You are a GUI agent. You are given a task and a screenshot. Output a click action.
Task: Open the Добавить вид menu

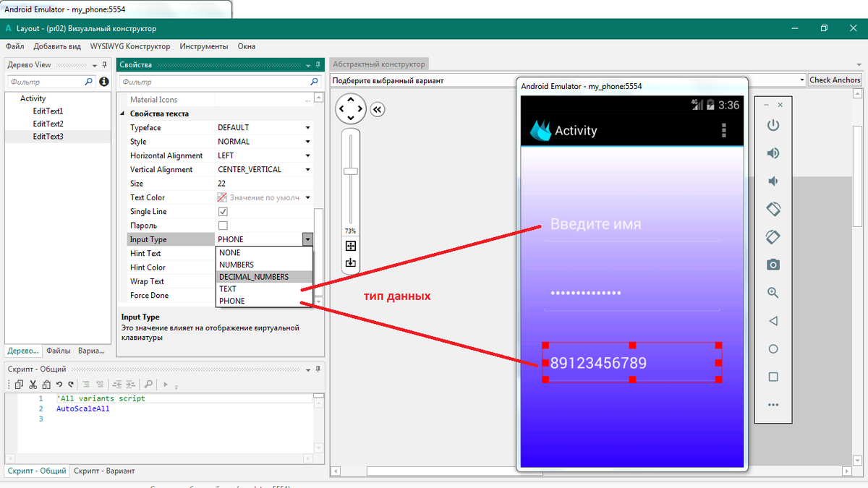pyautogui.click(x=57, y=46)
